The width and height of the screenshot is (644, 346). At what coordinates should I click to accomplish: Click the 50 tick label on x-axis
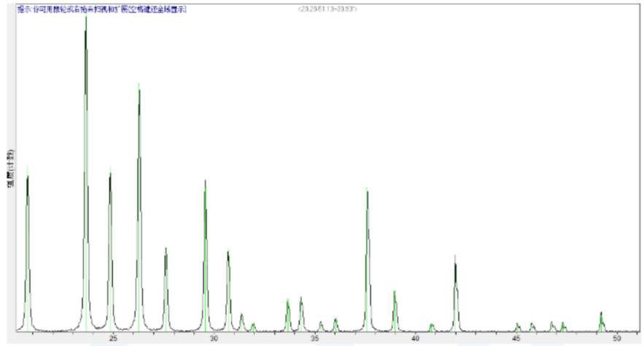pos(616,339)
